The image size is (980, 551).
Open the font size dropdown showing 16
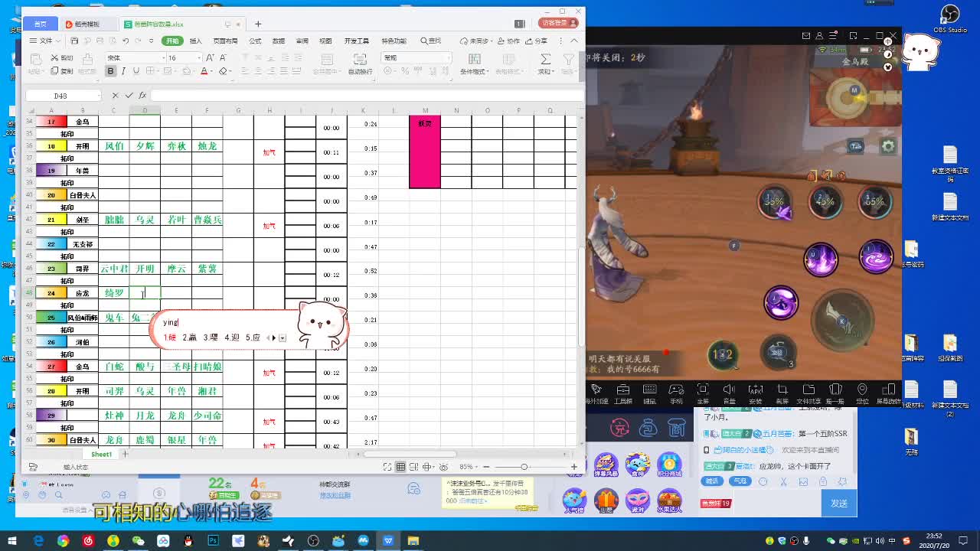click(x=200, y=57)
